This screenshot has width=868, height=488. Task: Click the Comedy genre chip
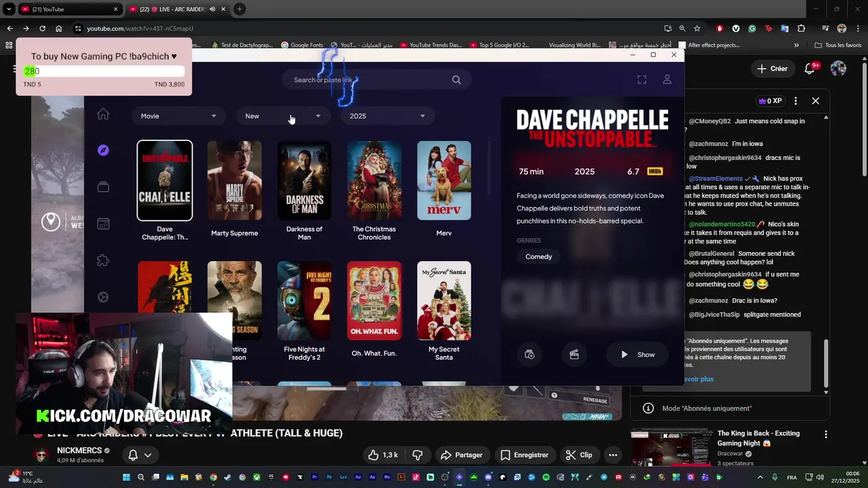538,257
